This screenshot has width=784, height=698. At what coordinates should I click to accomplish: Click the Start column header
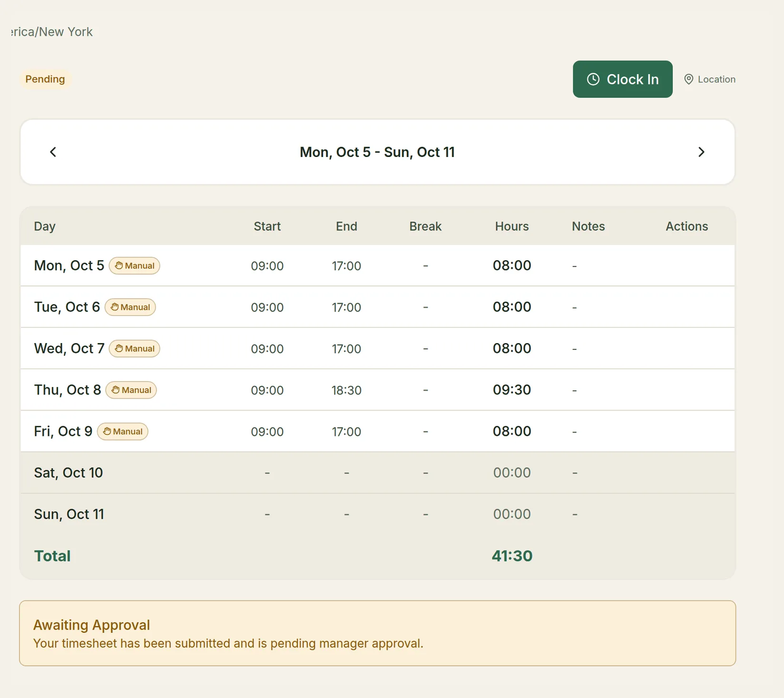click(267, 226)
